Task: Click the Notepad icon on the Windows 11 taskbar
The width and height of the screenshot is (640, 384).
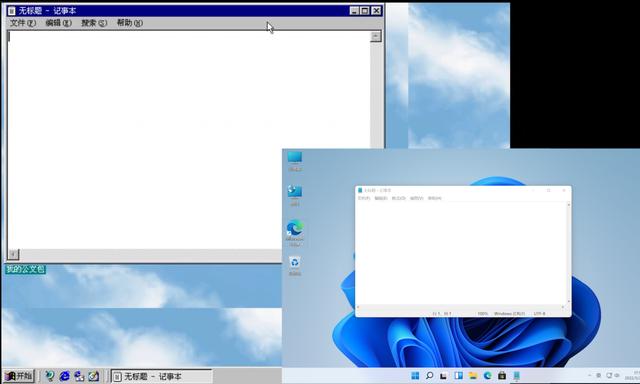Action: tap(517, 375)
